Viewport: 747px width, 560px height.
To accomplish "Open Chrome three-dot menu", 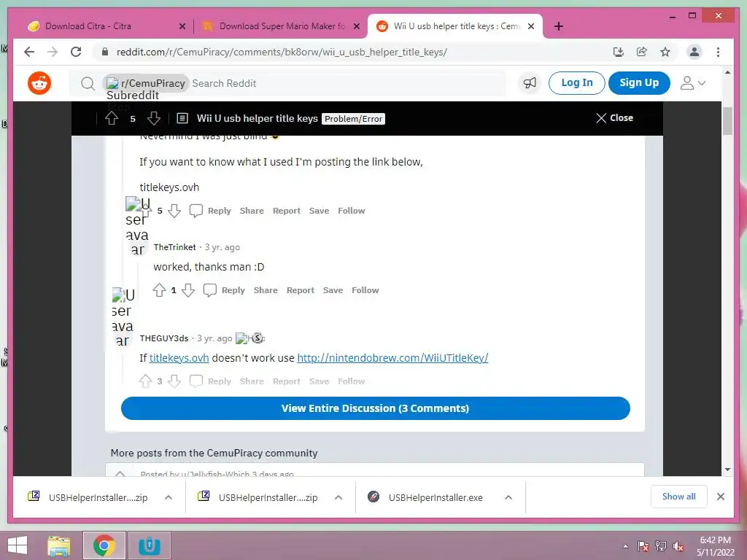I will click(x=718, y=52).
